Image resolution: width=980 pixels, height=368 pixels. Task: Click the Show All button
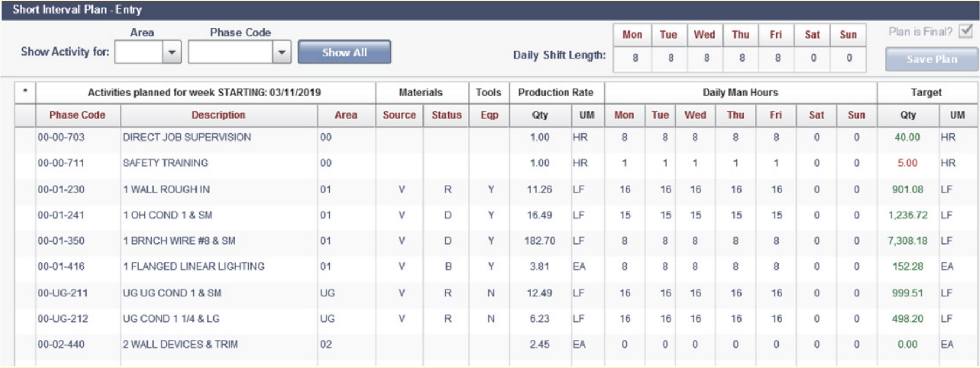tap(344, 52)
